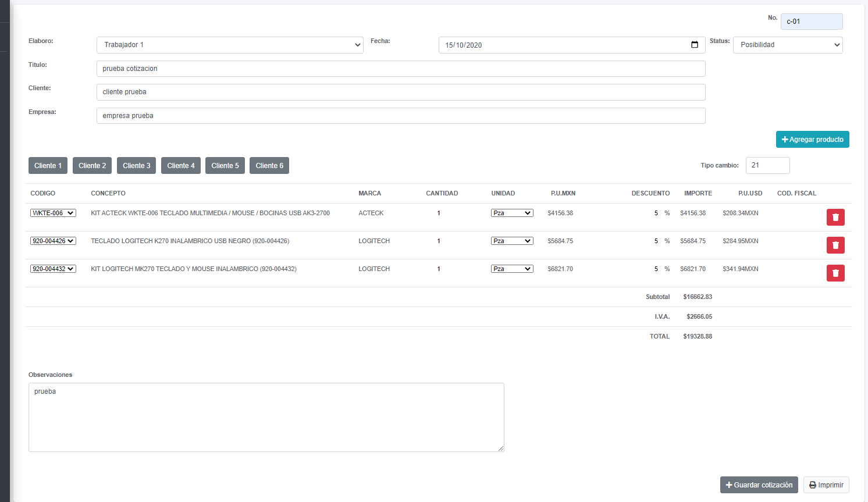Click the Empresa input field

401,116
